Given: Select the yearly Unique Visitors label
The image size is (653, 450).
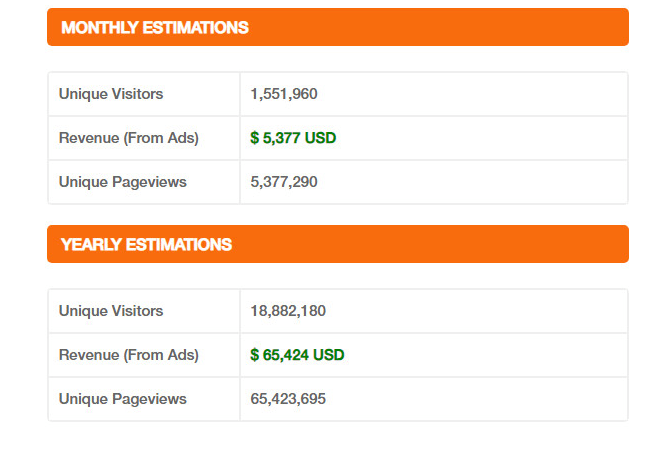Looking at the screenshot, I should coord(111,311).
